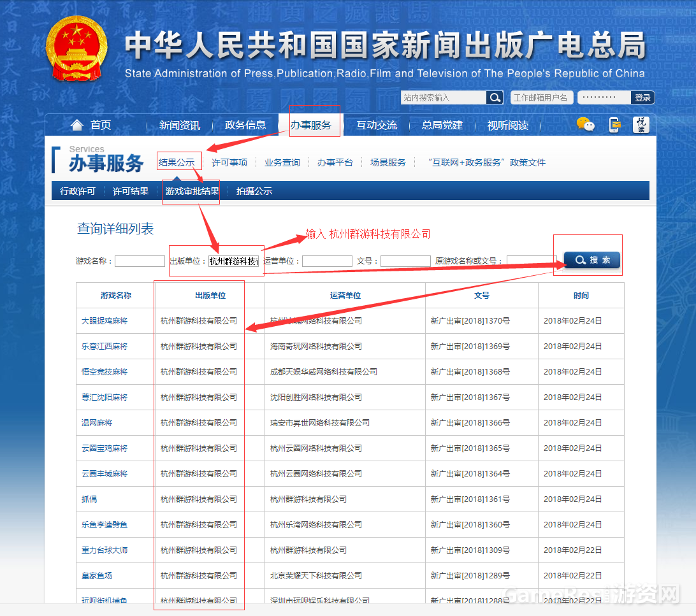Open the 新闻资讯 menu item

180,125
